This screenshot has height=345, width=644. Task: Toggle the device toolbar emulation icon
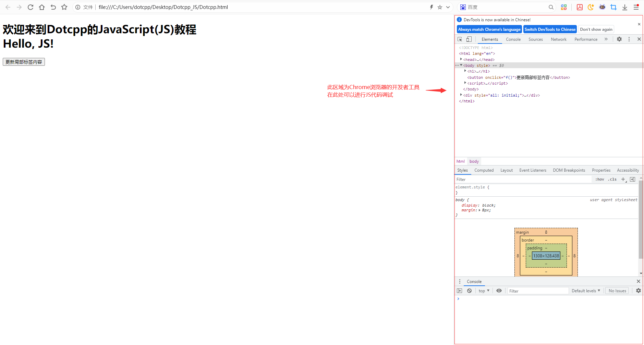[469, 39]
